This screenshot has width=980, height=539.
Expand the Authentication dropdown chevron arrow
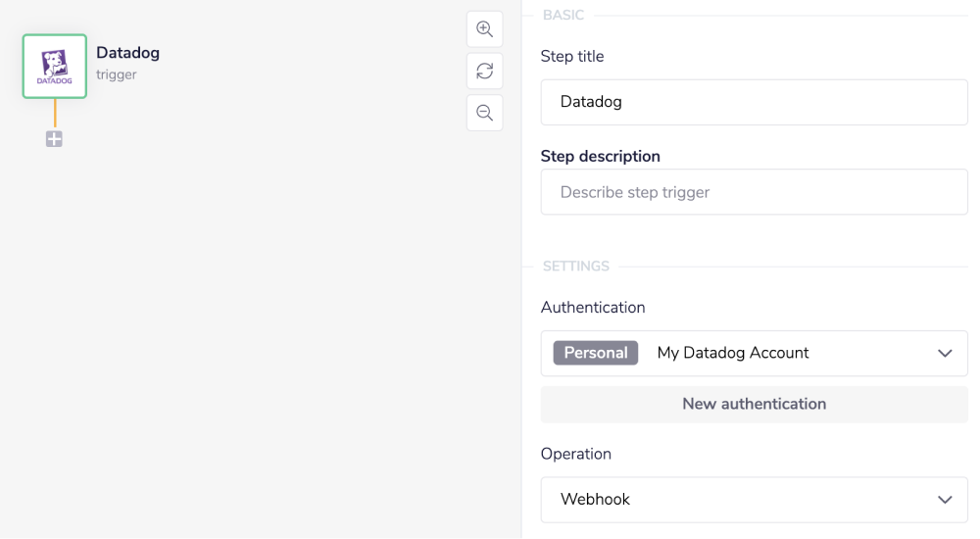(x=945, y=353)
